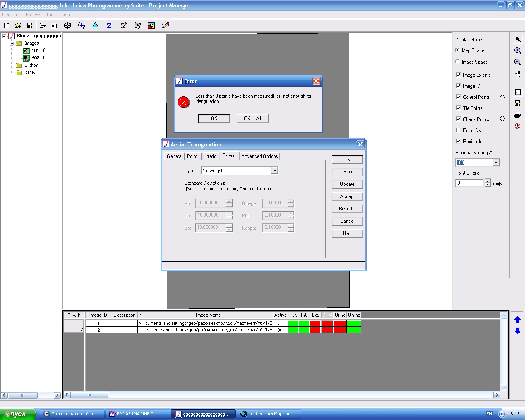This screenshot has height=420, width=525.
Task: Collapse the Images tree node
Action: [12, 43]
